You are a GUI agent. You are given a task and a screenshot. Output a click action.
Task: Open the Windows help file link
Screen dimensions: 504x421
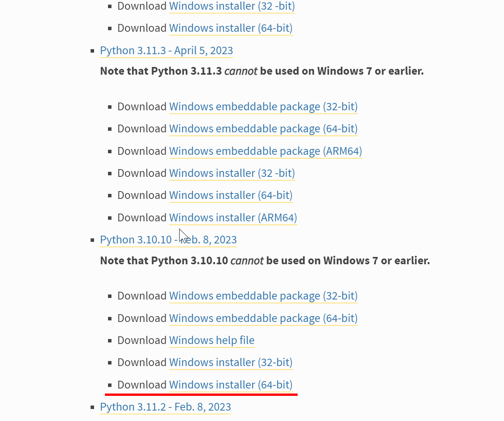212,341
